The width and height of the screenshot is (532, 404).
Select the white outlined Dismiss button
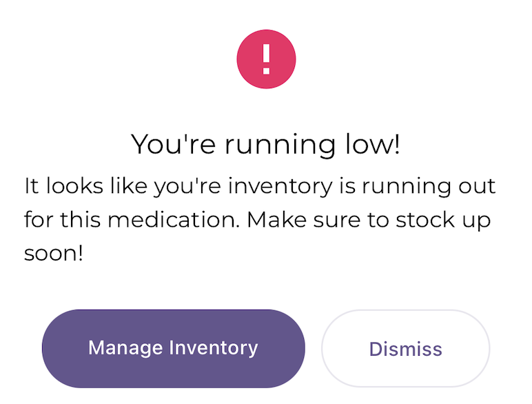[405, 348]
